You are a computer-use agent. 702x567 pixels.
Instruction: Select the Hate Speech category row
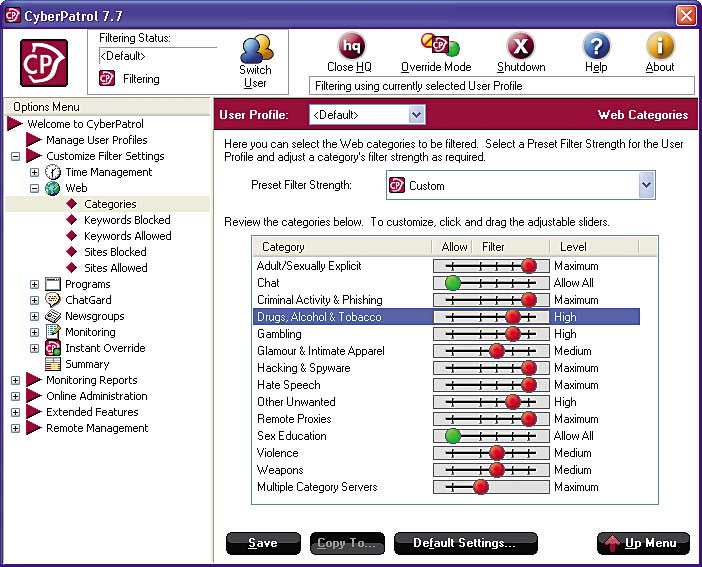(x=446, y=385)
